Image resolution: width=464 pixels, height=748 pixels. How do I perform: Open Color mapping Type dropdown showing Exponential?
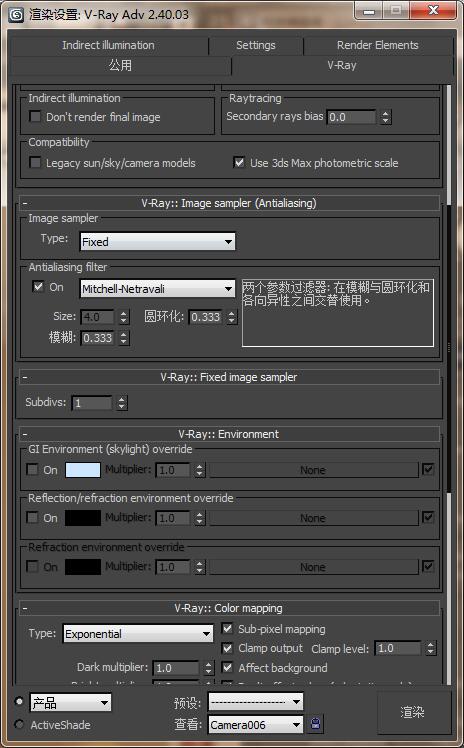click(x=138, y=634)
